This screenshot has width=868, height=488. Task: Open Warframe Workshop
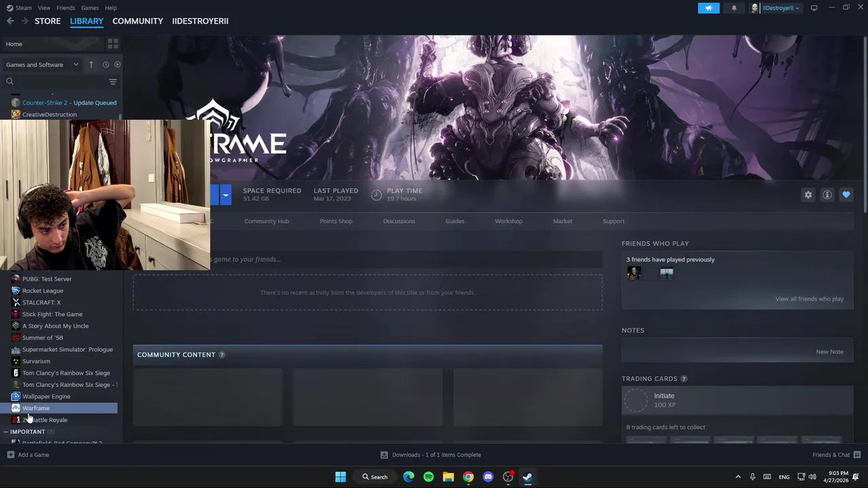point(509,221)
